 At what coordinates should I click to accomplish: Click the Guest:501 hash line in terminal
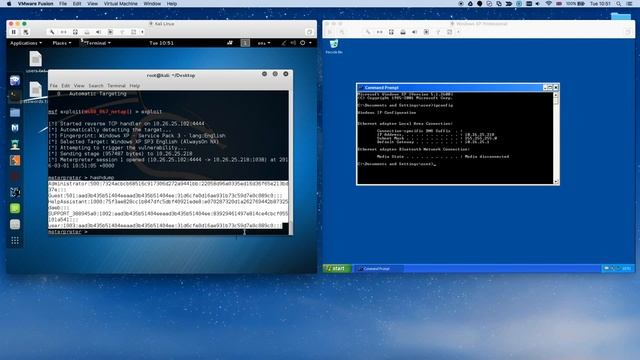[165, 196]
